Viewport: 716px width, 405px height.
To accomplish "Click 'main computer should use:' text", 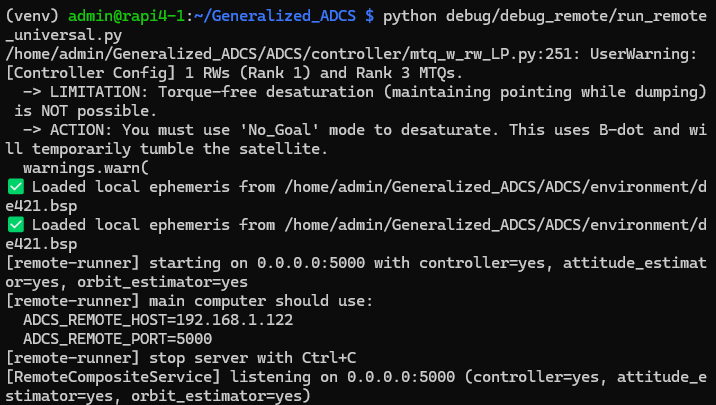I will pos(261,301).
